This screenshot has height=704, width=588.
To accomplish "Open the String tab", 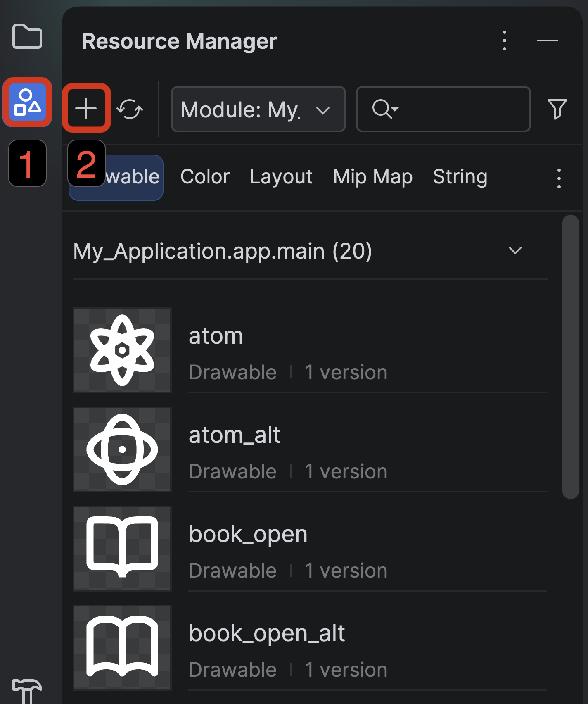I will (460, 177).
